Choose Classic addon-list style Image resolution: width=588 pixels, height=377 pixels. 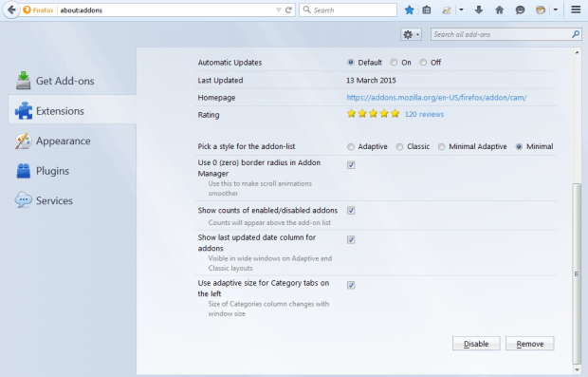coord(400,147)
